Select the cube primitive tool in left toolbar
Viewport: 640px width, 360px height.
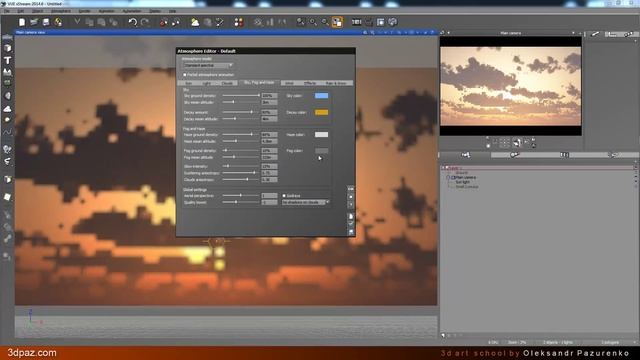coord(7,48)
